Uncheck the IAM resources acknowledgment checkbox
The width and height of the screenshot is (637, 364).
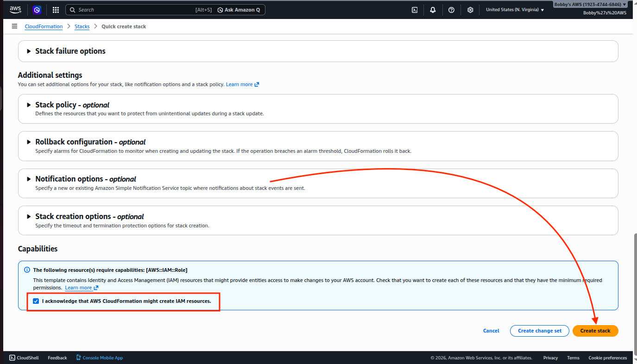coord(36,301)
